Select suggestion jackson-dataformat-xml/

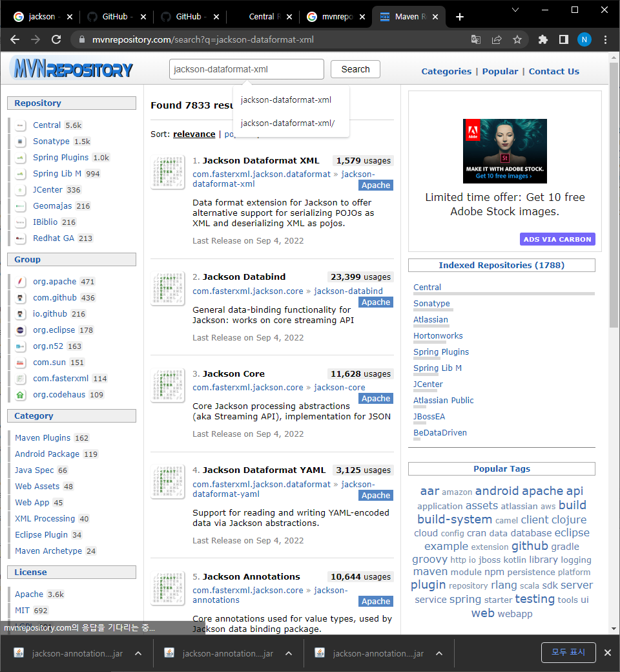tap(291, 123)
